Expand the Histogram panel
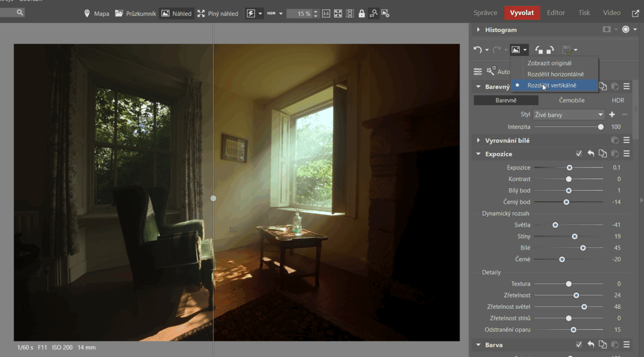The image size is (644, 357). (x=478, y=30)
